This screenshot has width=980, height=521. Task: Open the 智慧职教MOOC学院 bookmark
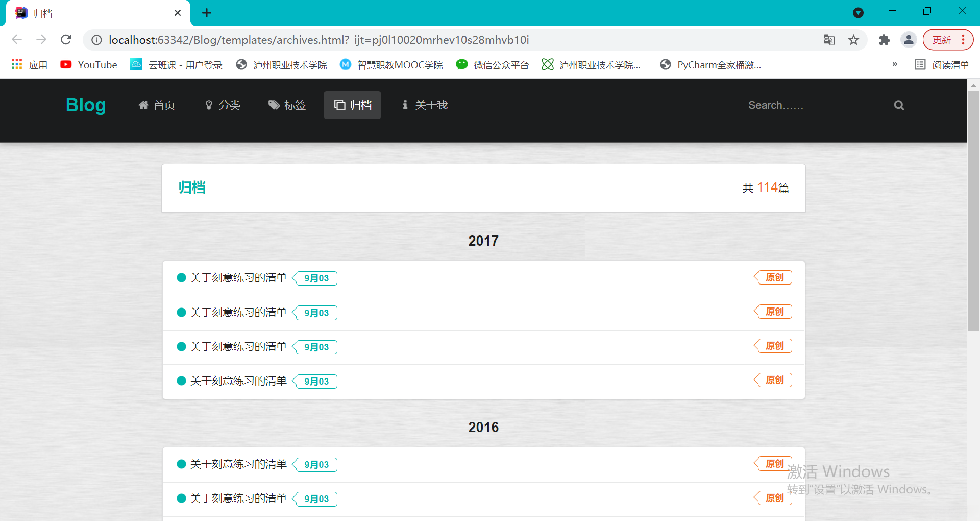coord(391,65)
